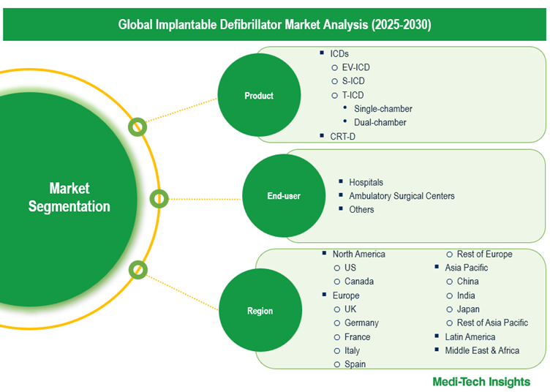Click the 'Rest of Europe' entry

tap(484, 255)
